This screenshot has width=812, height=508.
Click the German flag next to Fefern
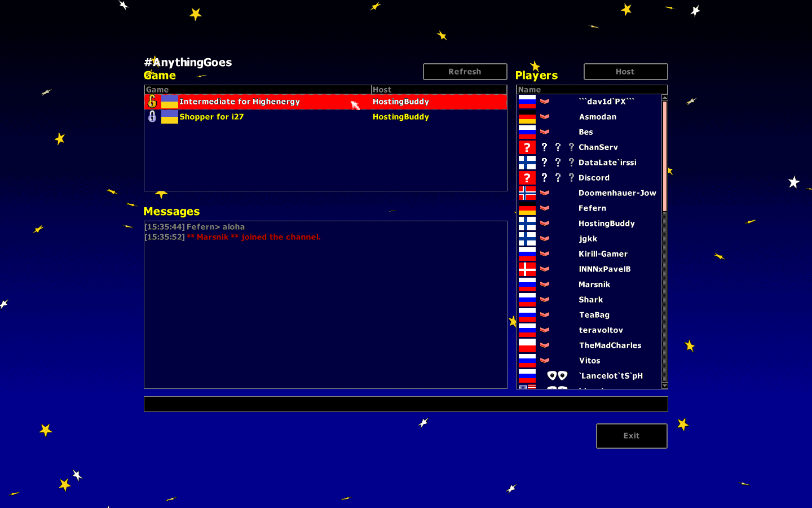(x=527, y=208)
